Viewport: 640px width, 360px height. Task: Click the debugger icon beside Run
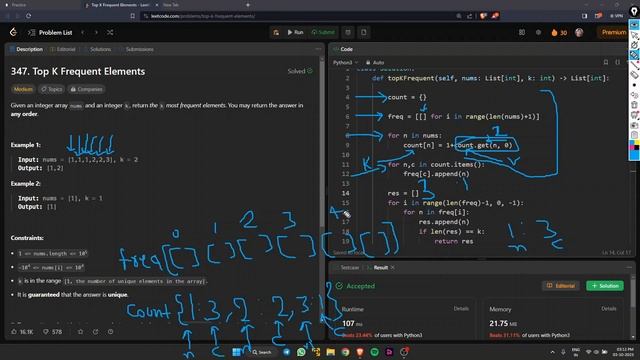pyautogui.click(x=276, y=32)
